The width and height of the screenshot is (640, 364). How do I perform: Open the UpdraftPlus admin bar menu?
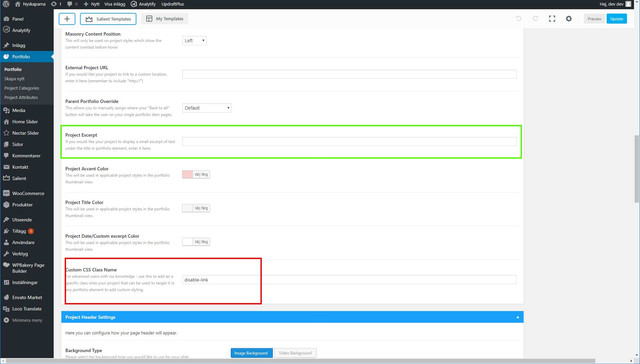click(x=173, y=4)
